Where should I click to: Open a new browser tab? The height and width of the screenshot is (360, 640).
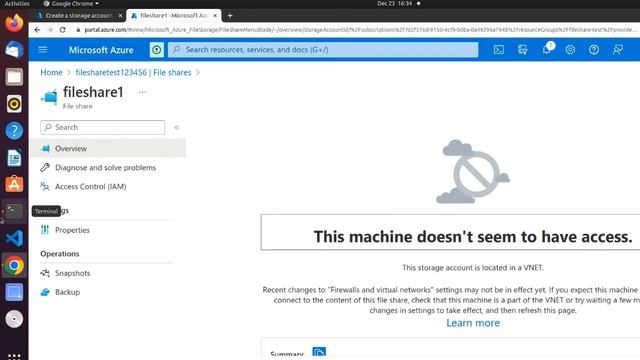pos(230,16)
